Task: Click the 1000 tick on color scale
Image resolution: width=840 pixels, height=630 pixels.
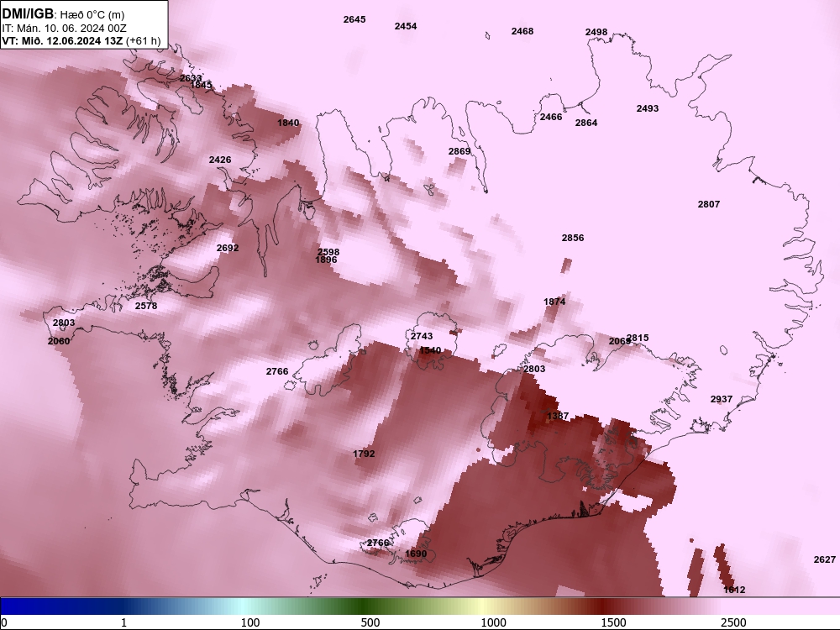Action: click(493, 622)
